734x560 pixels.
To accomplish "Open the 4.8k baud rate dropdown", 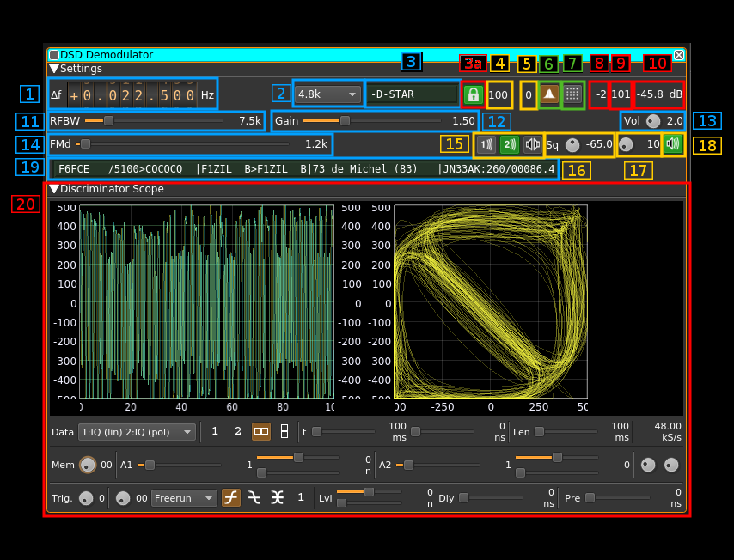I will [327, 94].
